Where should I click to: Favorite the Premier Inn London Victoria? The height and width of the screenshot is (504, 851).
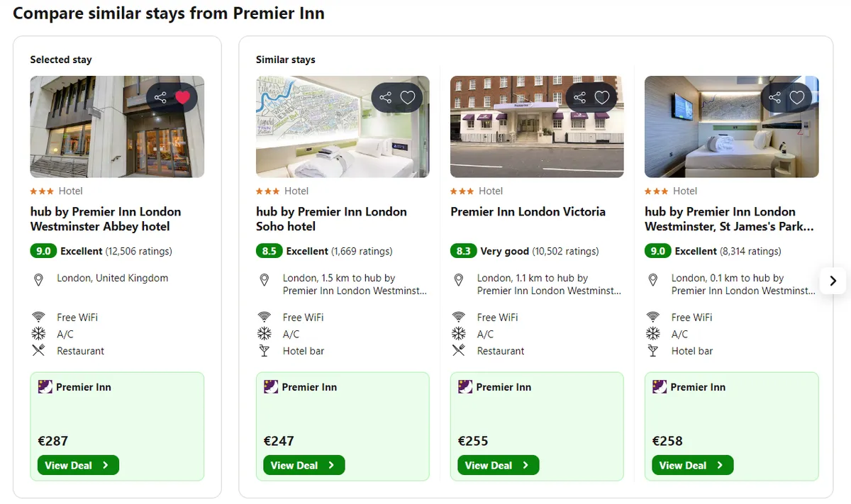click(602, 98)
